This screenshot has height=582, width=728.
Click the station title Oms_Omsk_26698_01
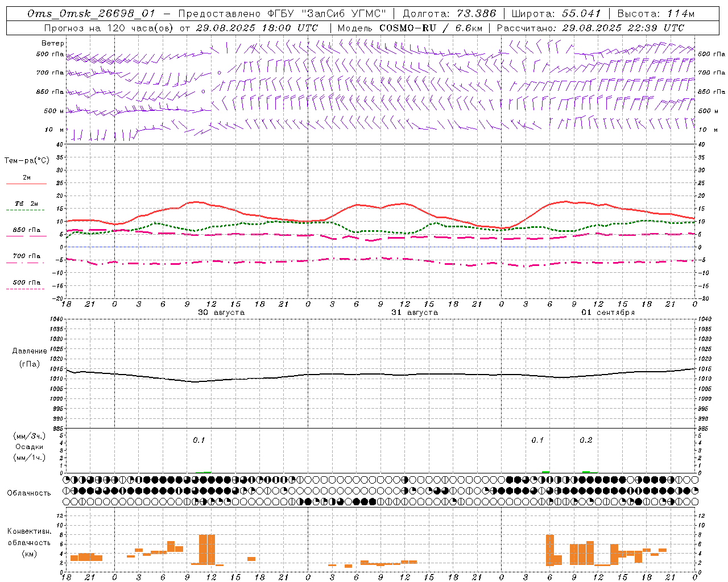[x=91, y=14]
